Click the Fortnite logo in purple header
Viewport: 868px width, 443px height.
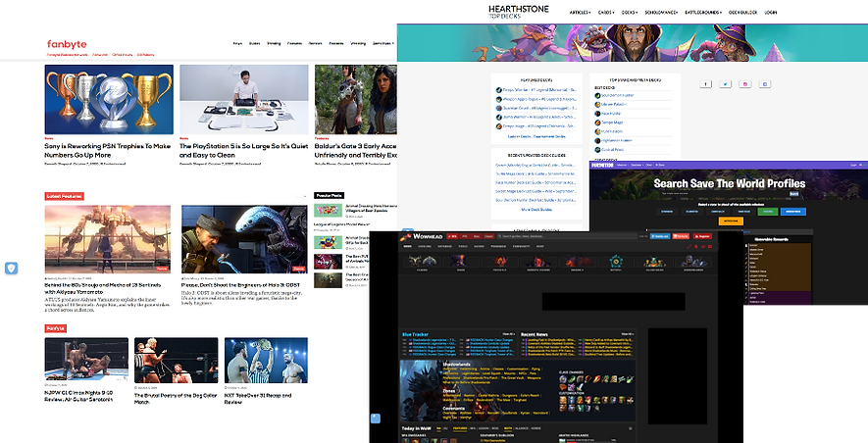[602, 165]
